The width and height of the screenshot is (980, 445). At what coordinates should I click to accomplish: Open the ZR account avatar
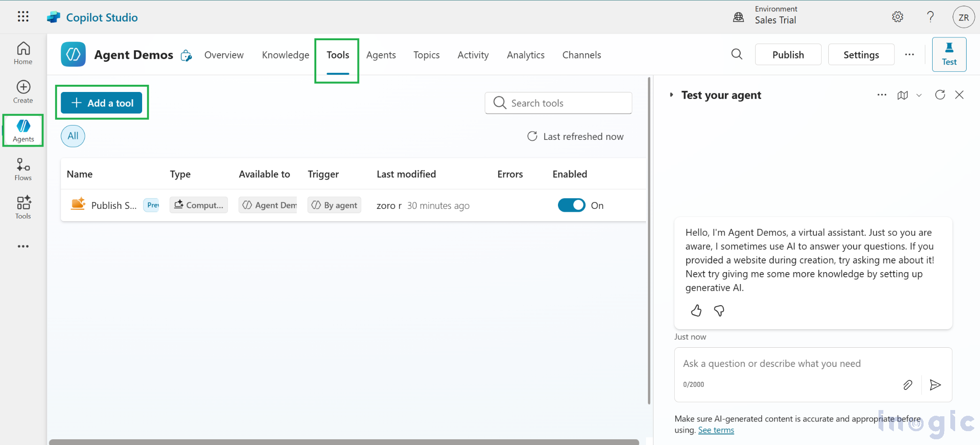[964, 17]
